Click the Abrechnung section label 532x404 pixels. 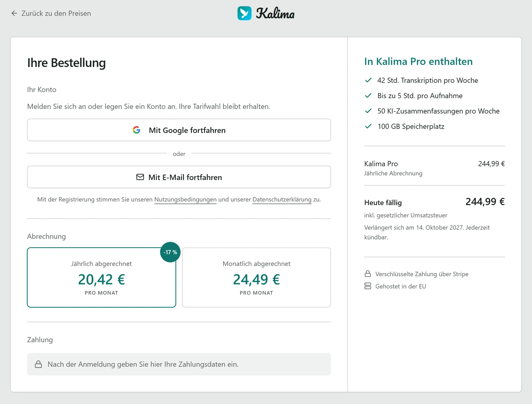47,236
